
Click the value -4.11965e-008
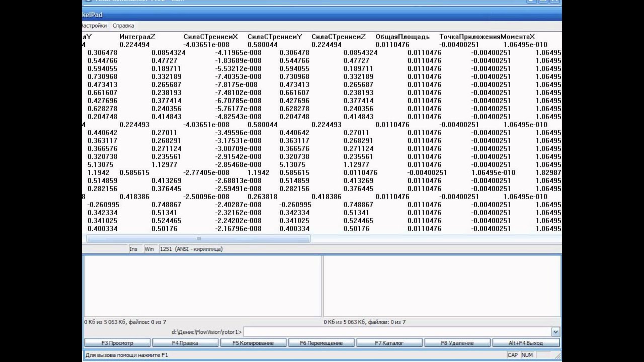coord(238,53)
